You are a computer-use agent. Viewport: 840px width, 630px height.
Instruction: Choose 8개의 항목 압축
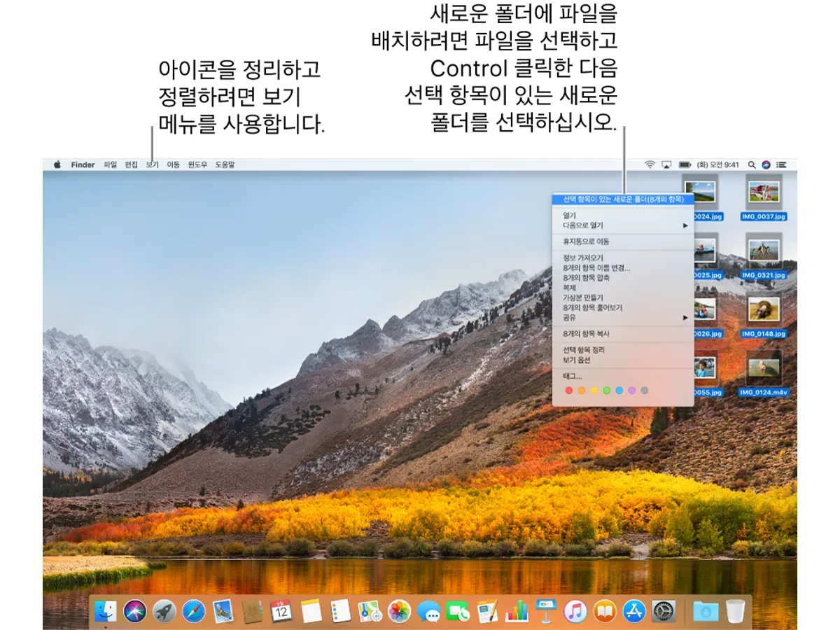623,278
